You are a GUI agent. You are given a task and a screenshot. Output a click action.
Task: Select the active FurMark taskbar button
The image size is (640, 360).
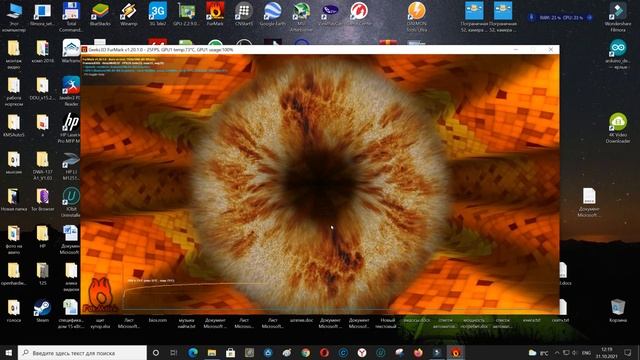tap(456, 353)
